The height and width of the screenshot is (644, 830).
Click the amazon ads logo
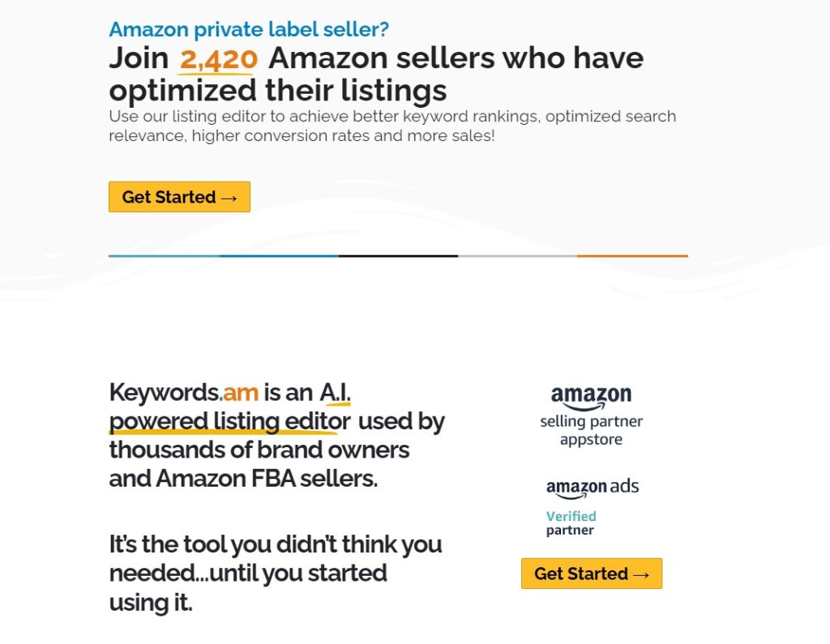(x=592, y=487)
